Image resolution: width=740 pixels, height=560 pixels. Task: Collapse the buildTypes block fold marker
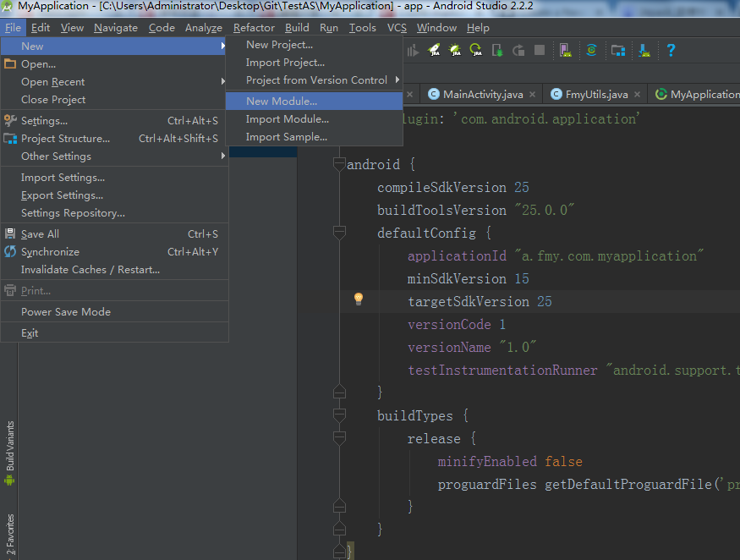tap(339, 415)
